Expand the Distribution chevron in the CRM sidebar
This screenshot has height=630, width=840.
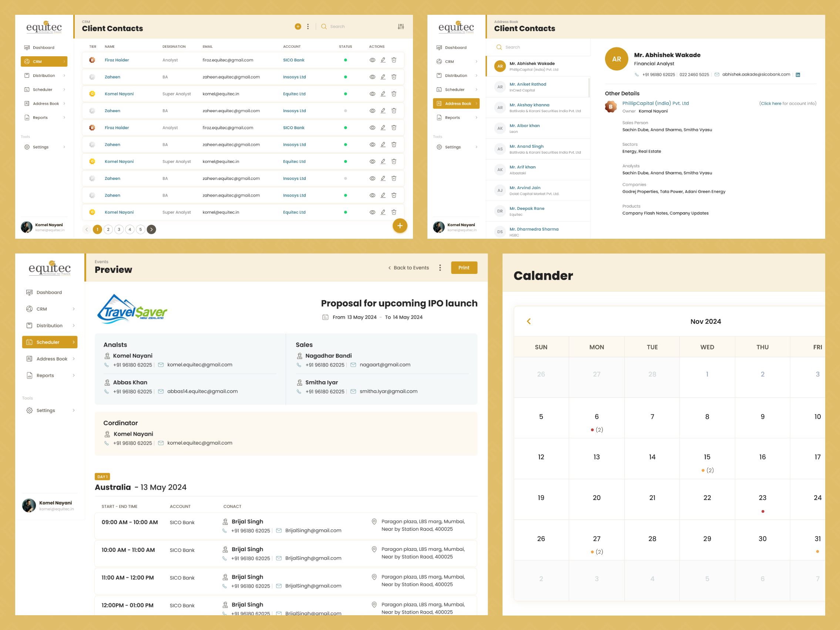64,76
